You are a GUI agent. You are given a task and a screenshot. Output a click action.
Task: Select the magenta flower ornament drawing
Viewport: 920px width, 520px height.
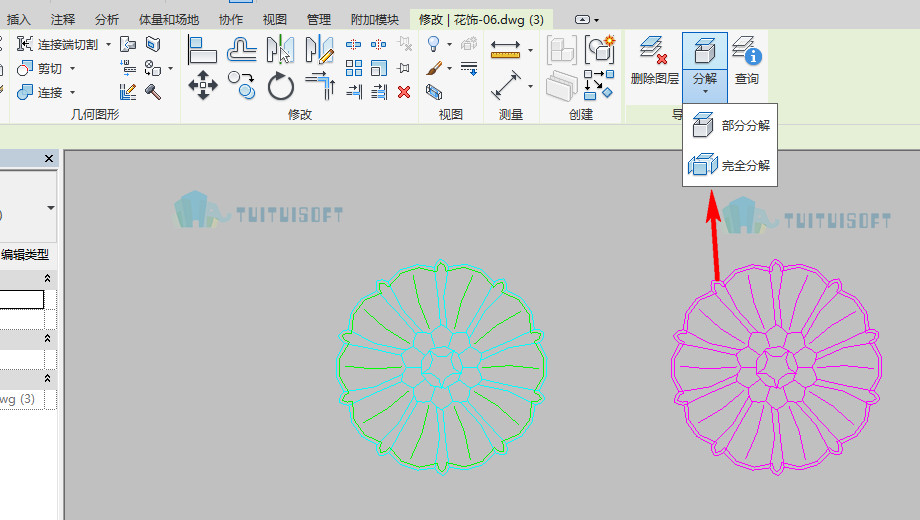(776, 367)
